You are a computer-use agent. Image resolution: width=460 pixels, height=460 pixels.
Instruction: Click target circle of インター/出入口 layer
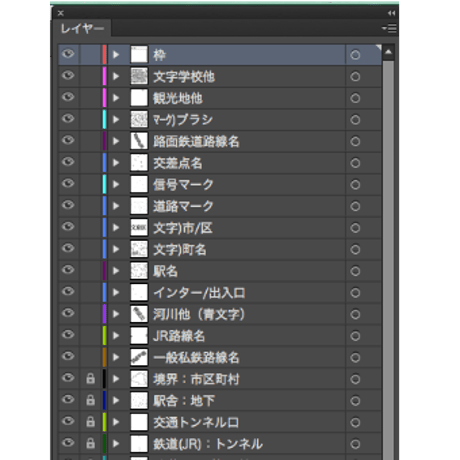[355, 293]
